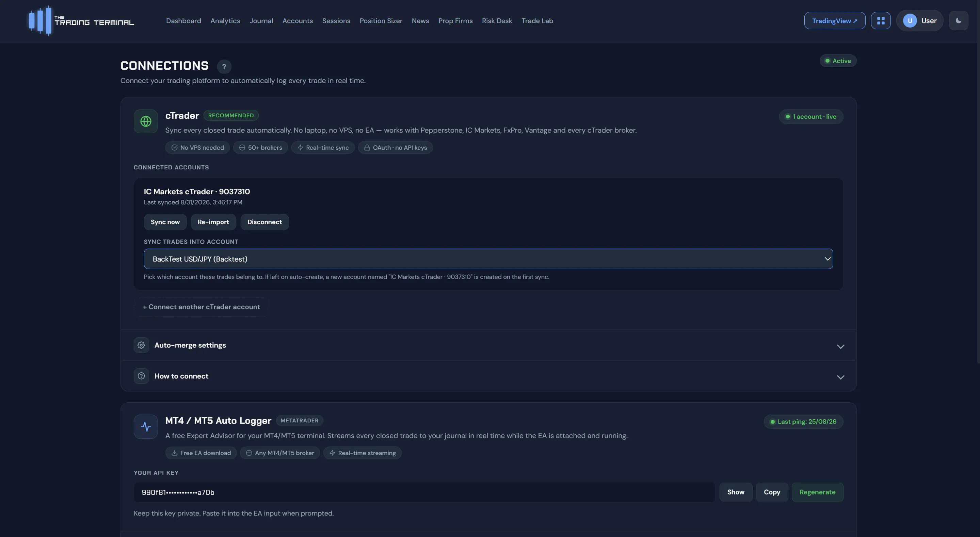Click the 50+ brokers chip
Viewport: 980px width, 537px height.
pyautogui.click(x=260, y=148)
